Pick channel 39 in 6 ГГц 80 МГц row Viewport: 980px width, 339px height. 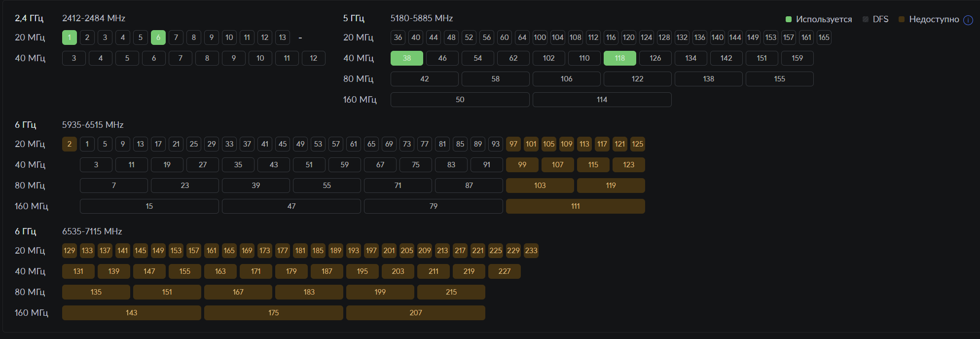pyautogui.click(x=256, y=186)
